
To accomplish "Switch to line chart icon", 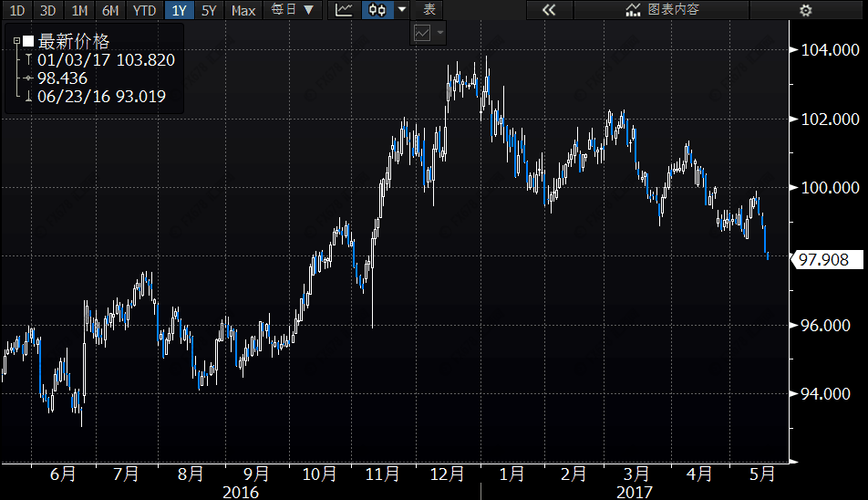I will click(344, 10).
